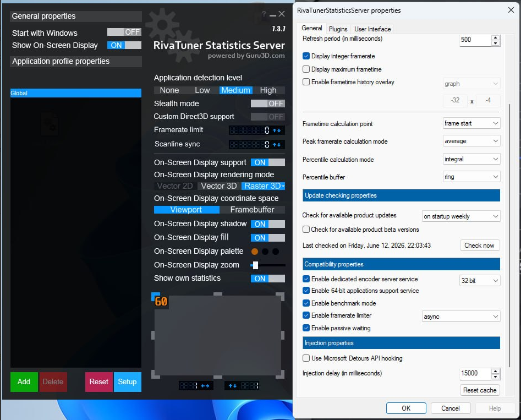The height and width of the screenshot is (420, 521).
Task: Uncheck Enable passive waiting checkbox
Action: pyautogui.click(x=306, y=328)
